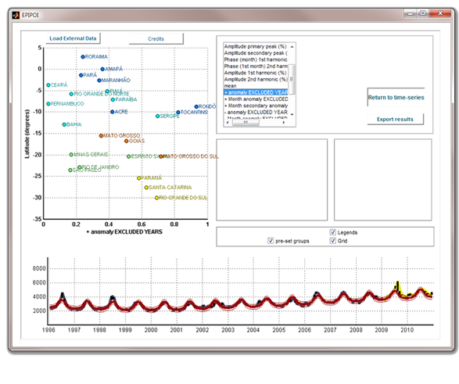Click the listbox scroll-up arrow

coord(292,47)
